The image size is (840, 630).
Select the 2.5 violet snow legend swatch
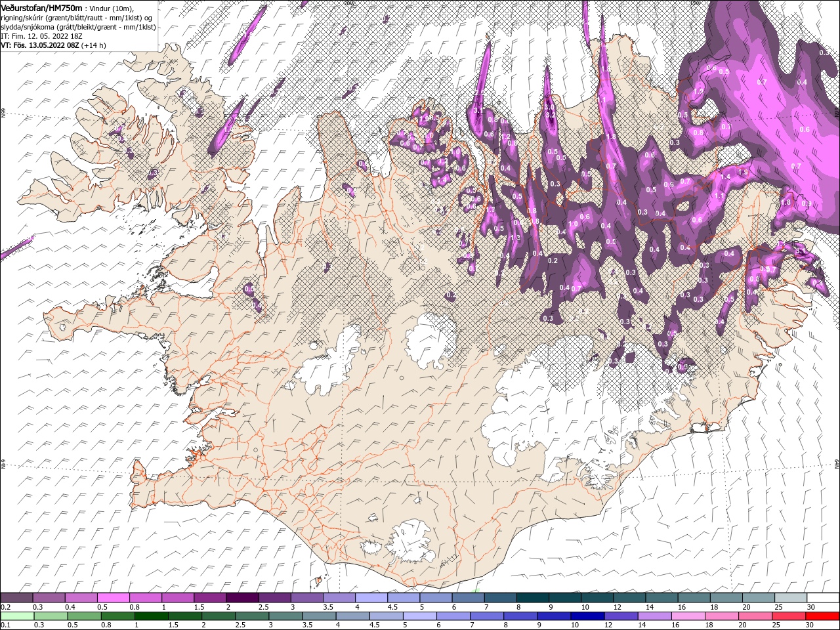point(275,598)
